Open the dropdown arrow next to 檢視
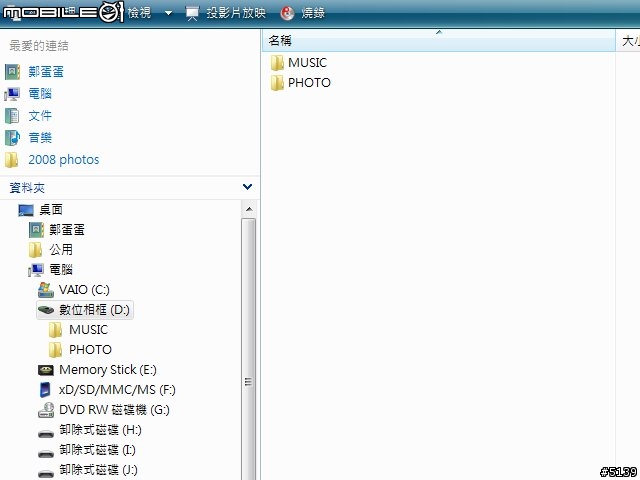This screenshot has height=480, width=640. click(x=168, y=13)
